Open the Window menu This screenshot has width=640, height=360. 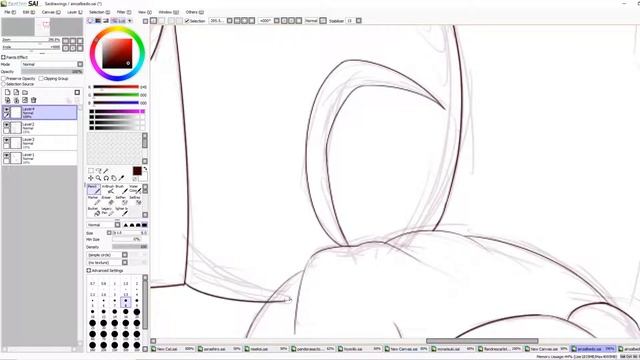pyautogui.click(x=169, y=12)
